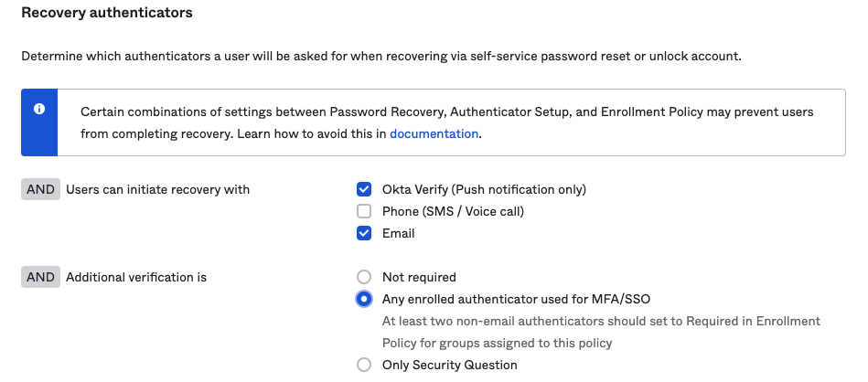
Task: Click the 'Additional verification is' text
Action: click(x=136, y=278)
